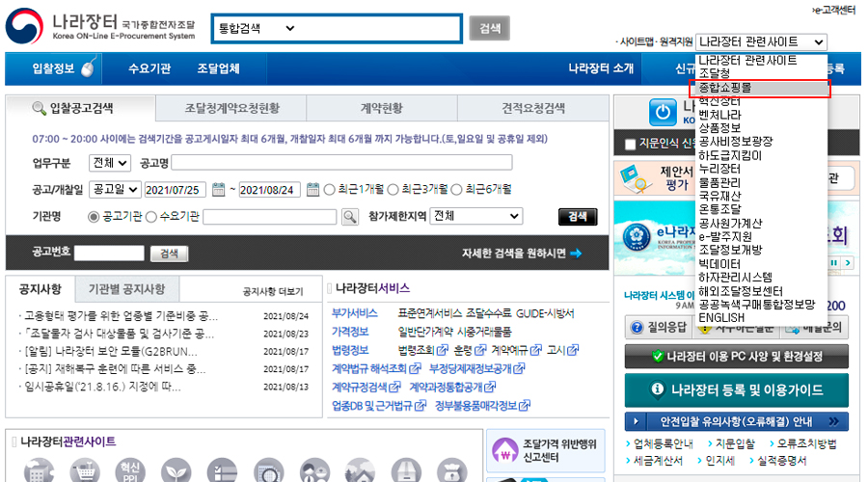This screenshot has width=868, height=482.
Task: Open 나라장터 등록 및 이용가이드 button
Action: [736, 390]
